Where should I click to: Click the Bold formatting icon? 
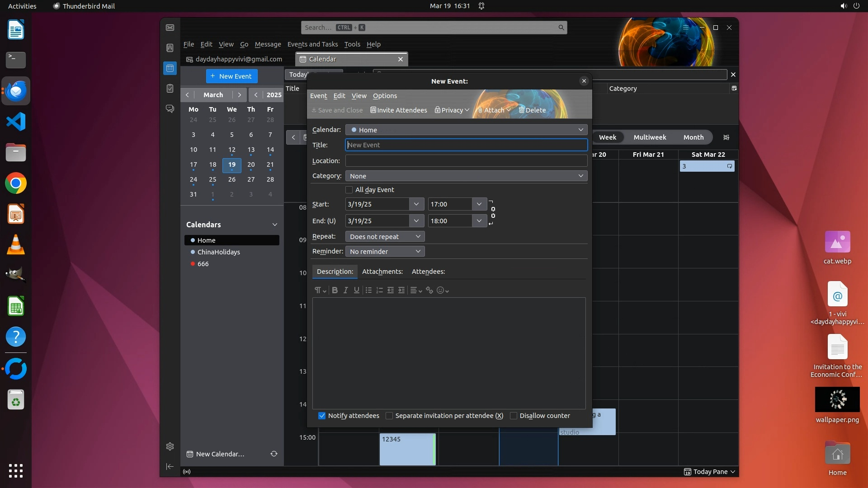tap(335, 291)
